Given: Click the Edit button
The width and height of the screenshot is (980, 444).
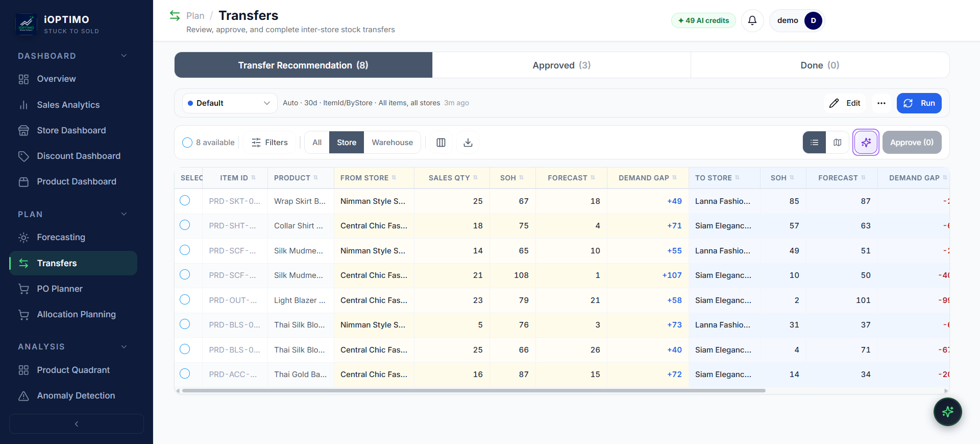Looking at the screenshot, I should [x=845, y=103].
